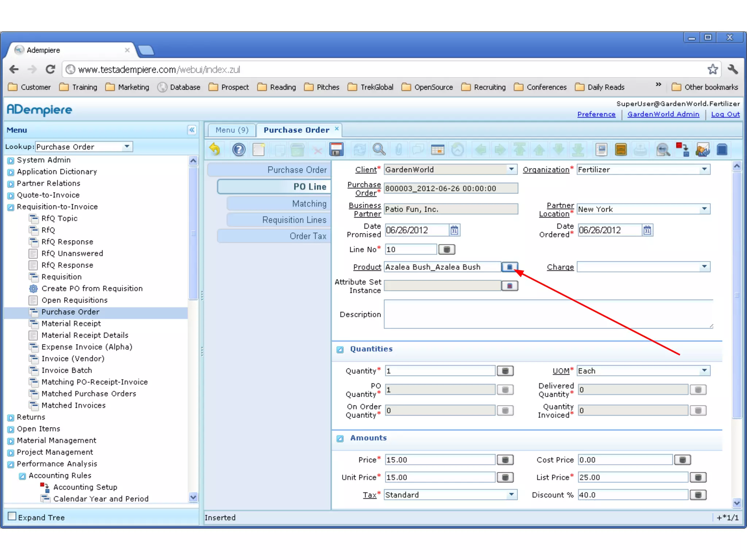Open the Partner Location dropdown
Screen dimensions: 747x560
pos(704,209)
